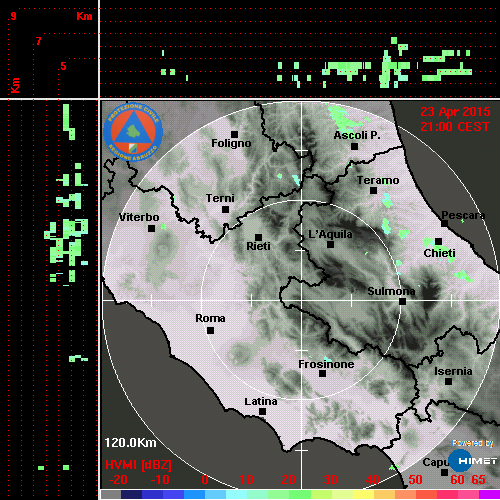Click the Foligno city marker
Image resolution: width=500 pixels, height=500 pixels.
coord(235,134)
